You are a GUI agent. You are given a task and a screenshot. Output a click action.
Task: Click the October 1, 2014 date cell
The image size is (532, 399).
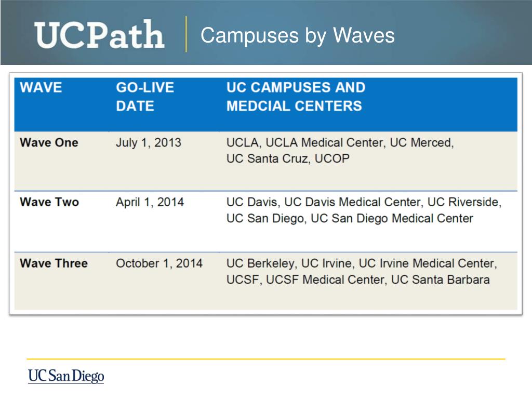point(159,263)
